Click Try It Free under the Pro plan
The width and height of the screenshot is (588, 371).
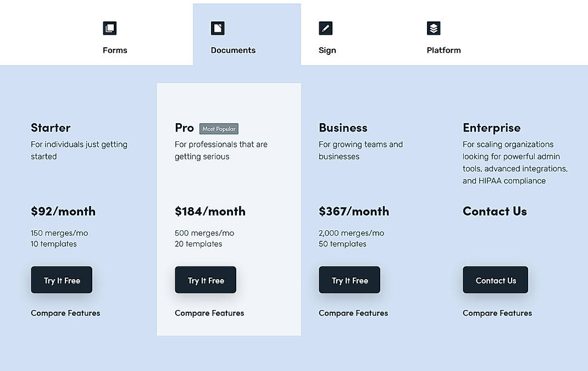(x=206, y=280)
